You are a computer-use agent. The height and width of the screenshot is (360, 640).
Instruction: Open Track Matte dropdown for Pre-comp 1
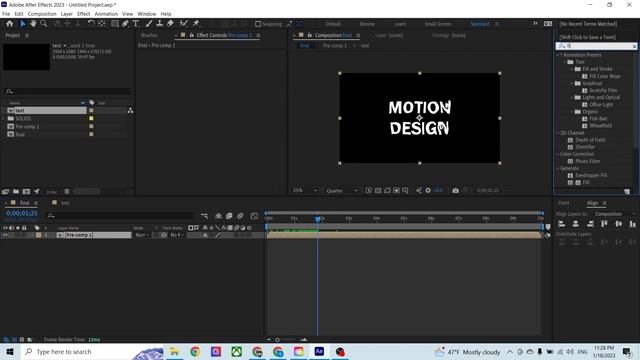click(x=177, y=235)
